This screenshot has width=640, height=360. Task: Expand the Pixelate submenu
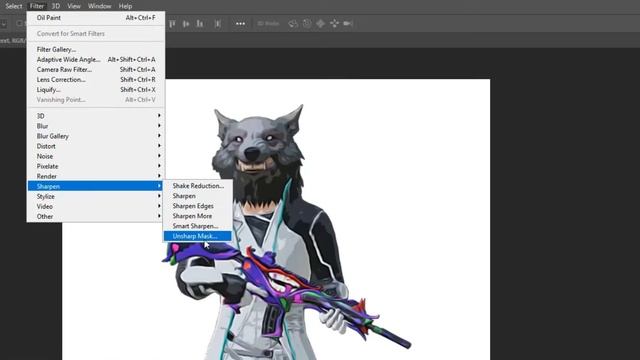(x=96, y=166)
